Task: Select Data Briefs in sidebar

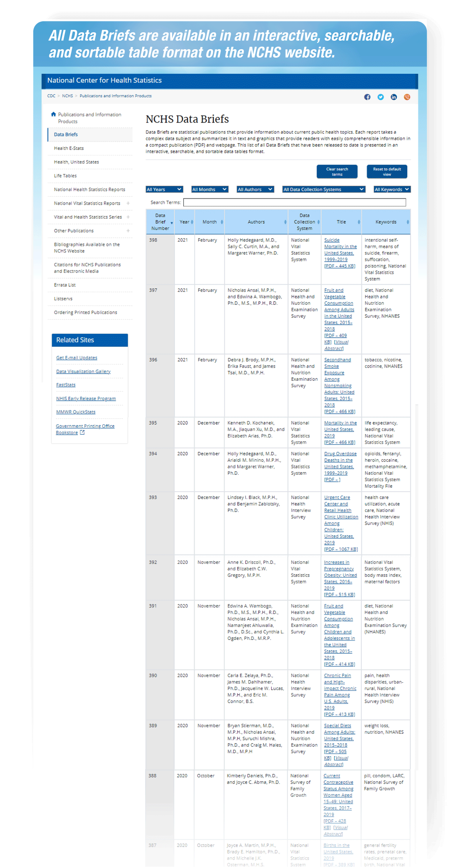Action: (90, 134)
